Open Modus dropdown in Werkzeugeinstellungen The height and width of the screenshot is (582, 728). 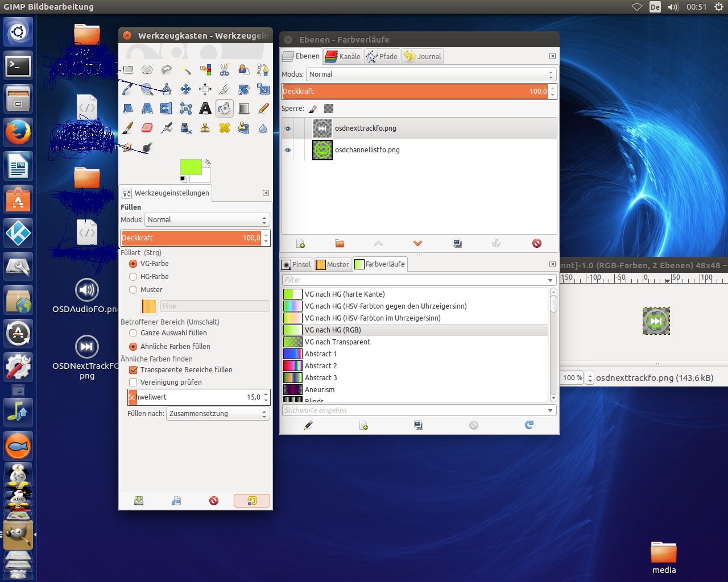click(x=207, y=220)
